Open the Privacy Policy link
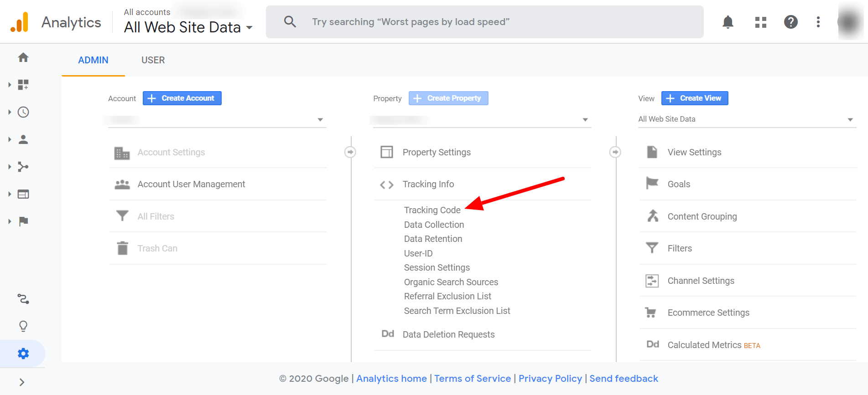 coord(550,379)
